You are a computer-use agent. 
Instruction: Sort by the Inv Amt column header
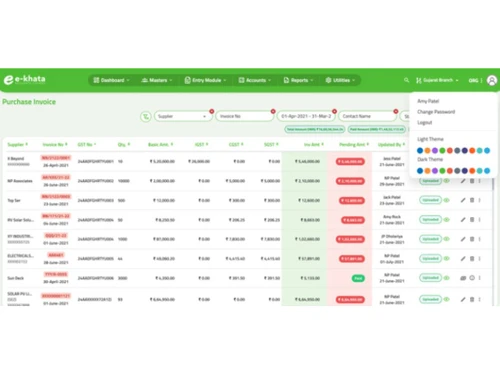coord(314,144)
